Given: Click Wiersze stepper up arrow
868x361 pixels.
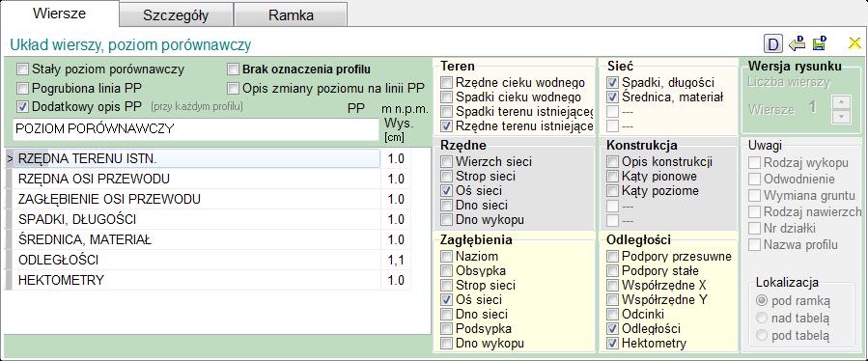Looking at the screenshot, I should click(x=841, y=102).
